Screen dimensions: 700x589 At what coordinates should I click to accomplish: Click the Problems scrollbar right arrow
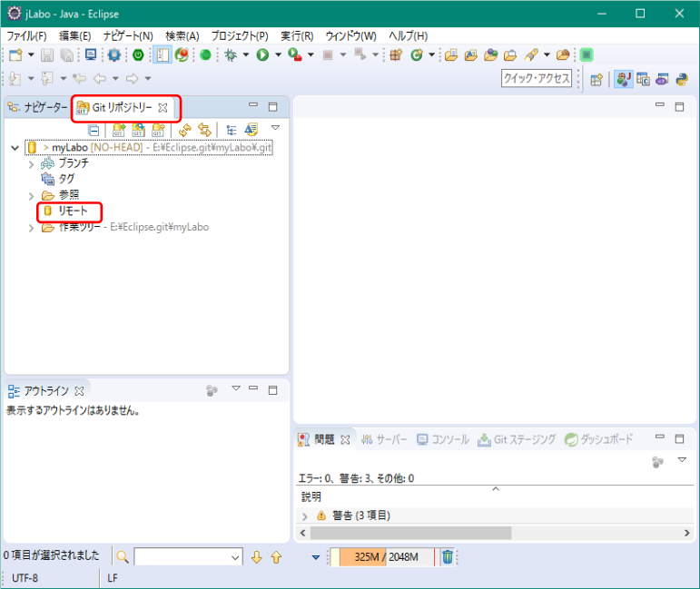pos(686,533)
